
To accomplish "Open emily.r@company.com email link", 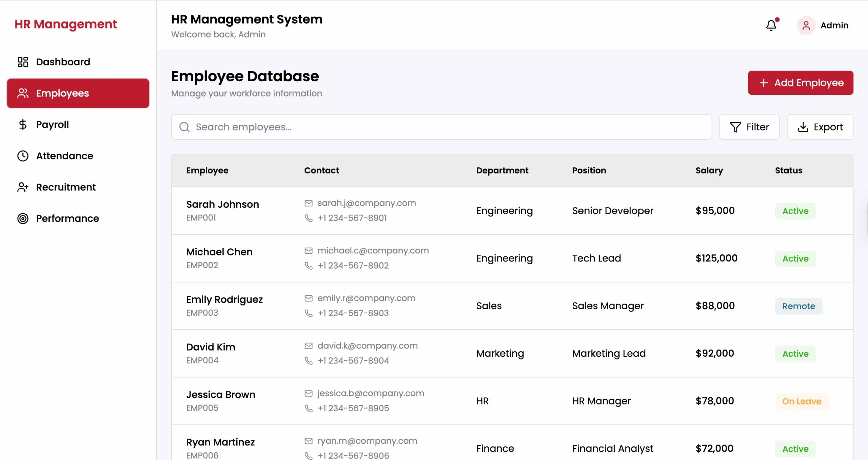I will (x=366, y=298).
